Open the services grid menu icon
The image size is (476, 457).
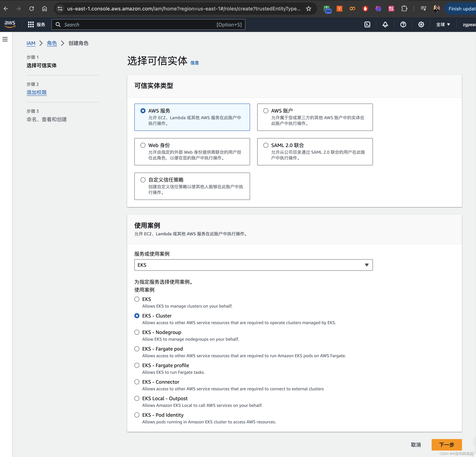31,25
